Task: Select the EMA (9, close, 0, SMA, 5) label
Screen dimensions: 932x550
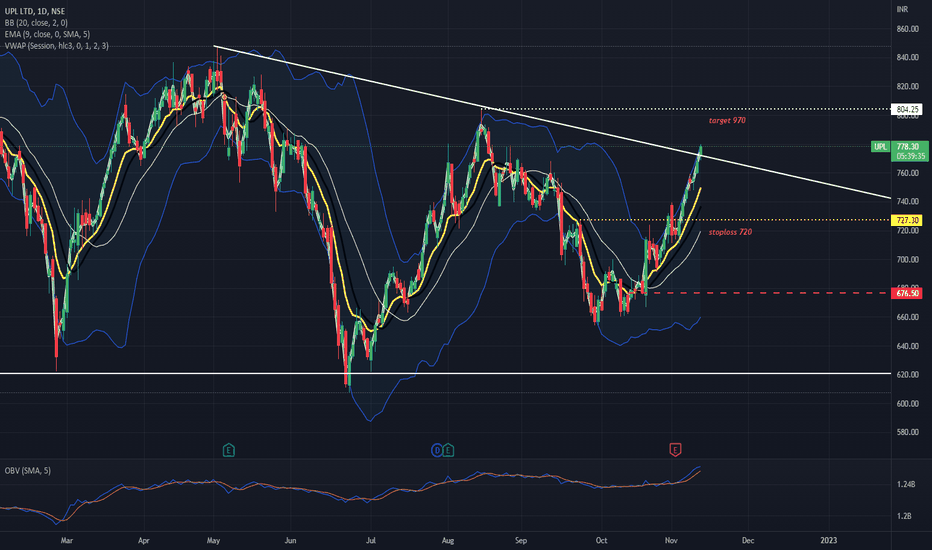Action: pos(47,34)
